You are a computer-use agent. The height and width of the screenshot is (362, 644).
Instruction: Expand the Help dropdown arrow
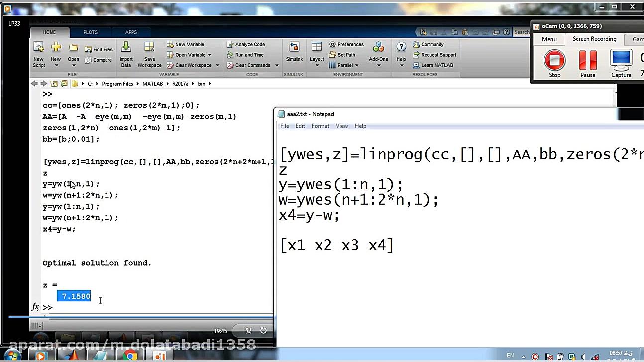coord(401,66)
